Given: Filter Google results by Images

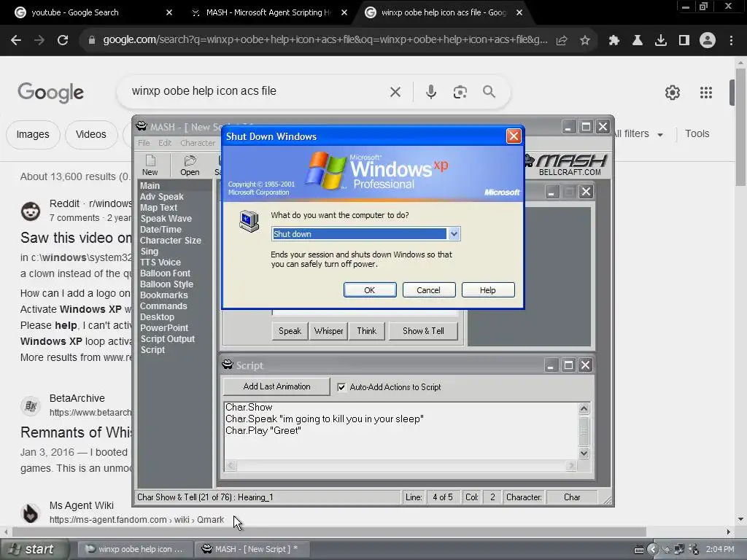Looking at the screenshot, I should click(33, 134).
